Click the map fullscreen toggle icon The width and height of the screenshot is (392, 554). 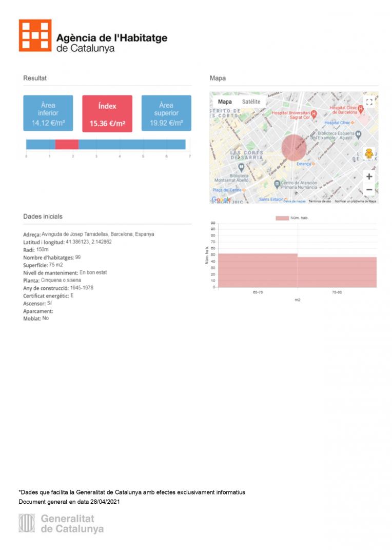point(369,102)
